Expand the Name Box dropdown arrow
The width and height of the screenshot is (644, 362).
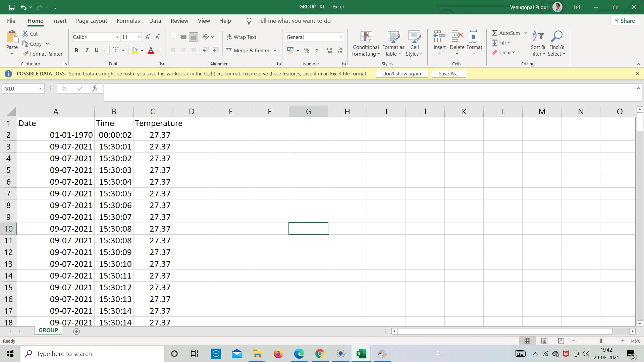40,88
